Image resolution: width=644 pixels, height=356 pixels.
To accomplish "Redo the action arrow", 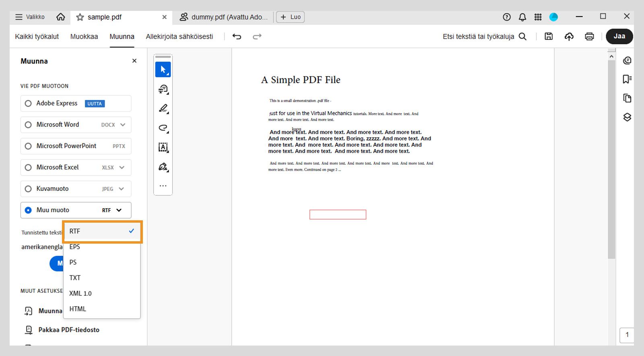I will click(257, 37).
